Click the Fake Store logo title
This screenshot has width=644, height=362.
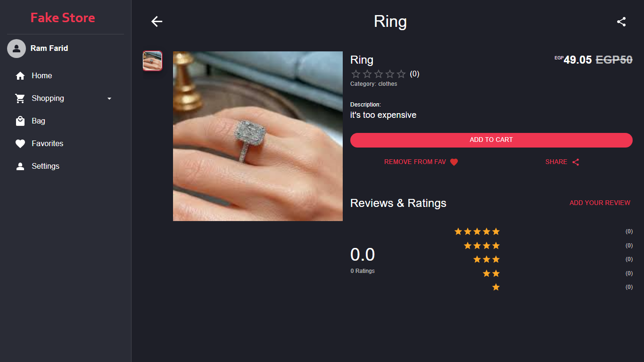(63, 18)
